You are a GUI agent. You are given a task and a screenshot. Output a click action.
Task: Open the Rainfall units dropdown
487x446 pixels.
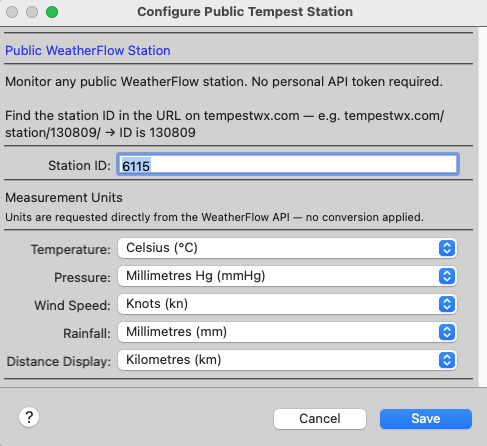[x=287, y=332]
